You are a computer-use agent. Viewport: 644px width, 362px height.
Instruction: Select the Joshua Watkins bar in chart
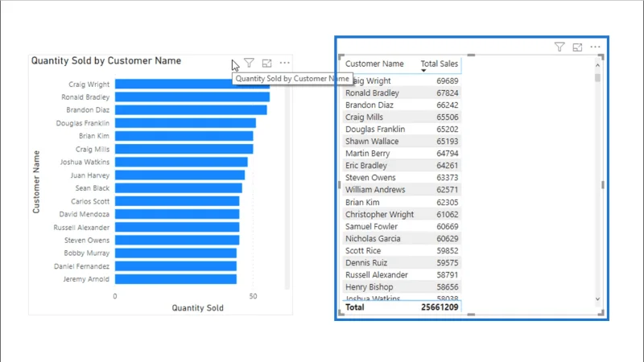(181, 162)
